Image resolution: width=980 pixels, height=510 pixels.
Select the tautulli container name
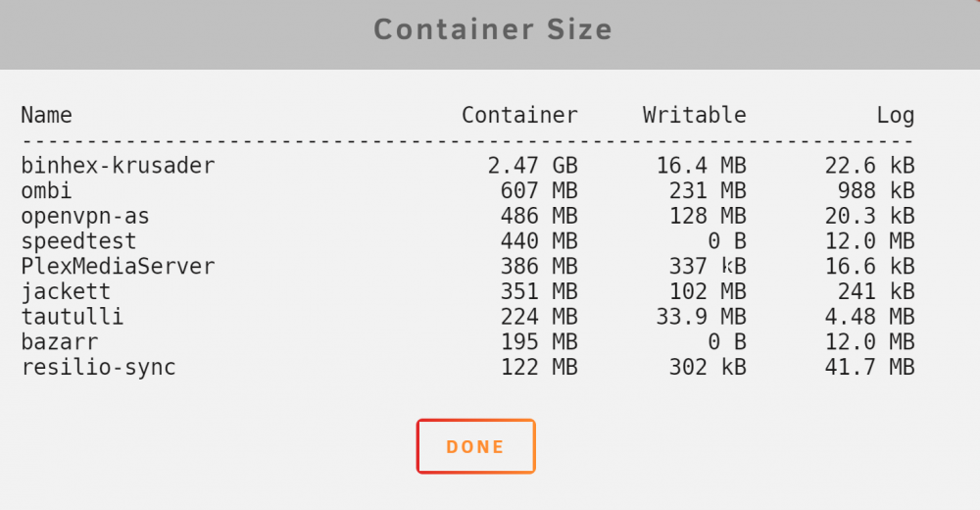point(73,317)
